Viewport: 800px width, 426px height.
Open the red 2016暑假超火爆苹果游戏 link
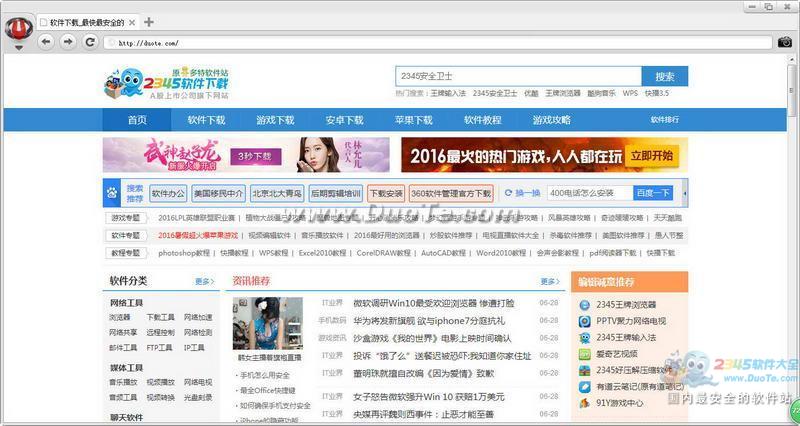click(x=198, y=235)
